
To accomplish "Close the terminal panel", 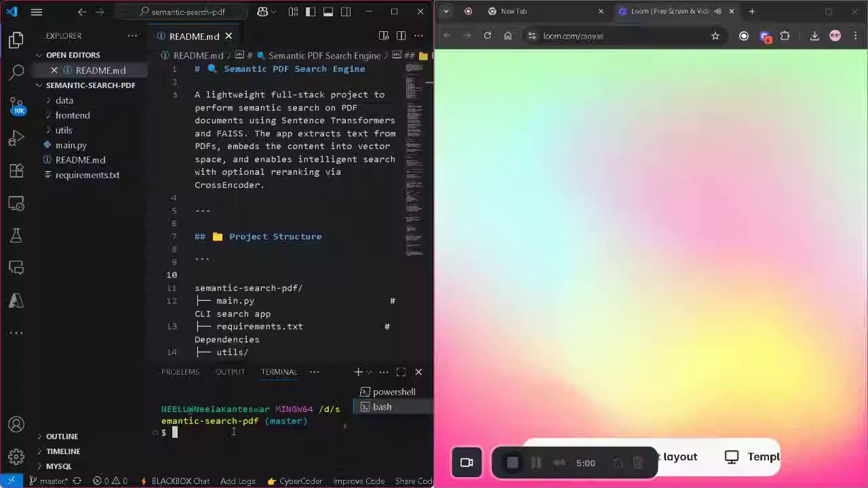I will click(x=418, y=372).
